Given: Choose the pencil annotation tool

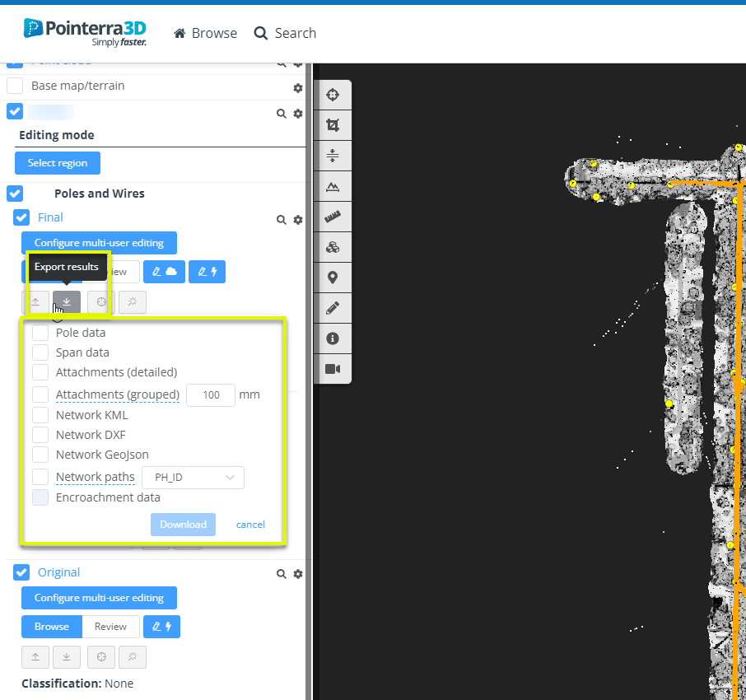Looking at the screenshot, I should point(333,308).
